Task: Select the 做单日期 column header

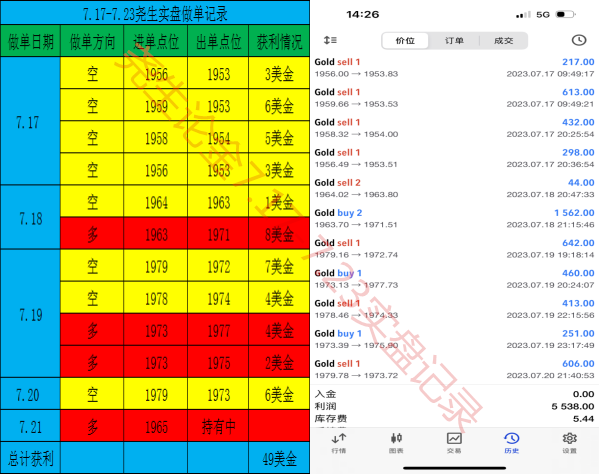Action: pyautogui.click(x=31, y=41)
